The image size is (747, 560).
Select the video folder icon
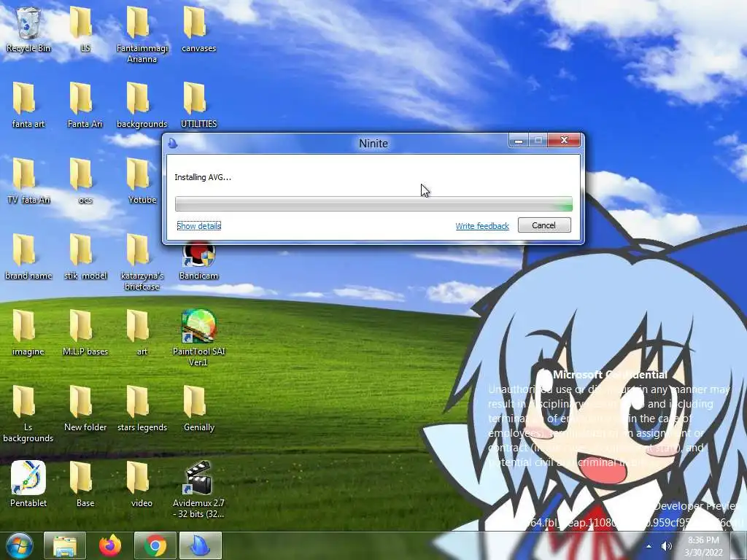pyautogui.click(x=142, y=484)
